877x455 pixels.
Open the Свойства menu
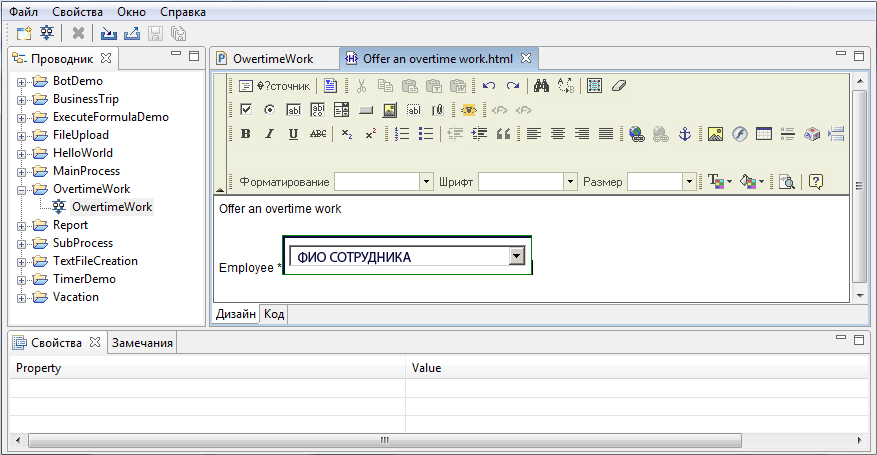pyautogui.click(x=77, y=12)
